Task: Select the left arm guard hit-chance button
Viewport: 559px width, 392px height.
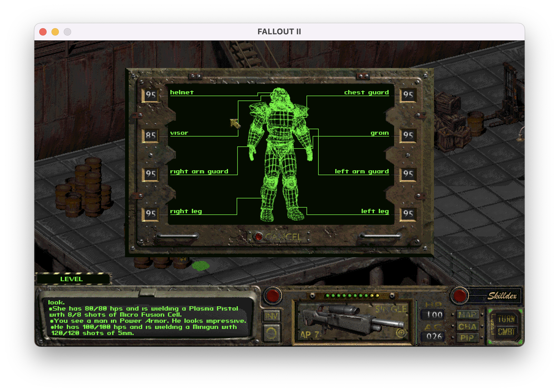Action: [x=408, y=174]
